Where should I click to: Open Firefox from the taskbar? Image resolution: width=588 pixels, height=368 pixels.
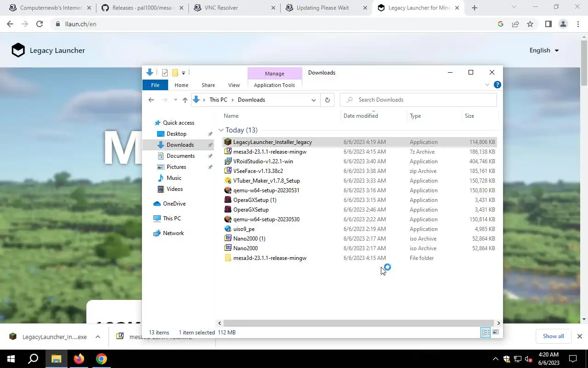(x=79, y=359)
